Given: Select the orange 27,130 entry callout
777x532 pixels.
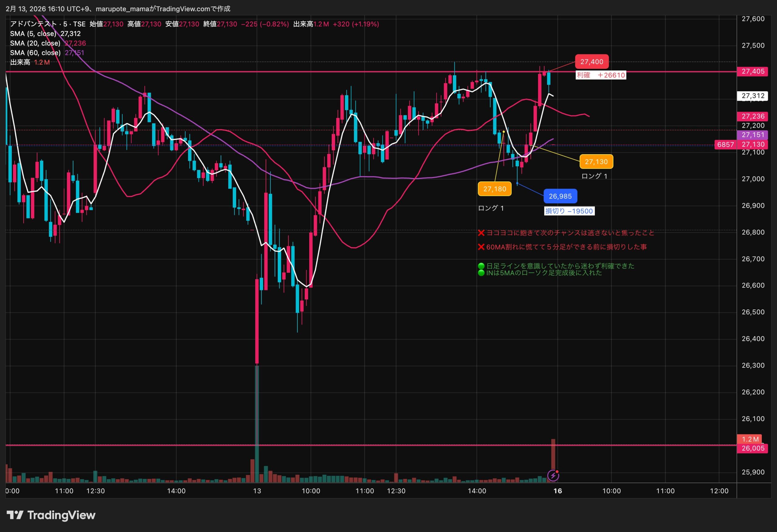Looking at the screenshot, I should point(596,162).
